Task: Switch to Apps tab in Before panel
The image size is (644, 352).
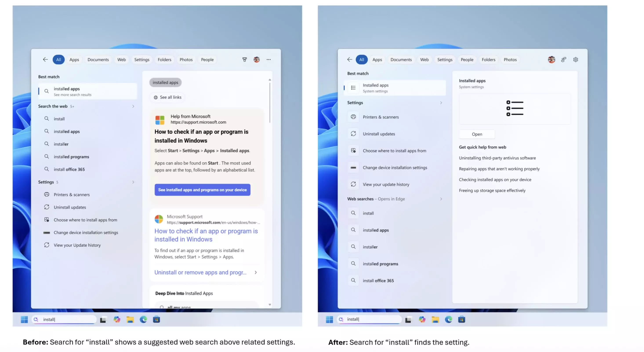Action: click(74, 60)
